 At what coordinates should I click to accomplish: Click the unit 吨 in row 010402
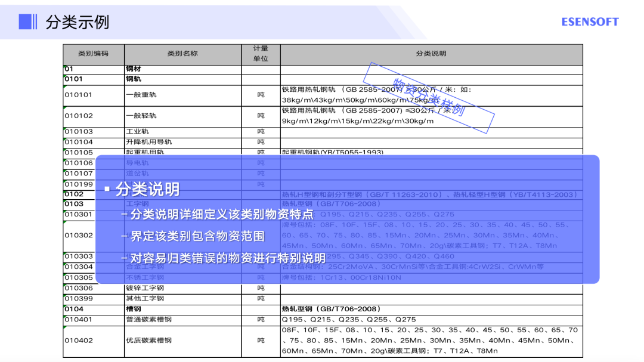[261, 341]
